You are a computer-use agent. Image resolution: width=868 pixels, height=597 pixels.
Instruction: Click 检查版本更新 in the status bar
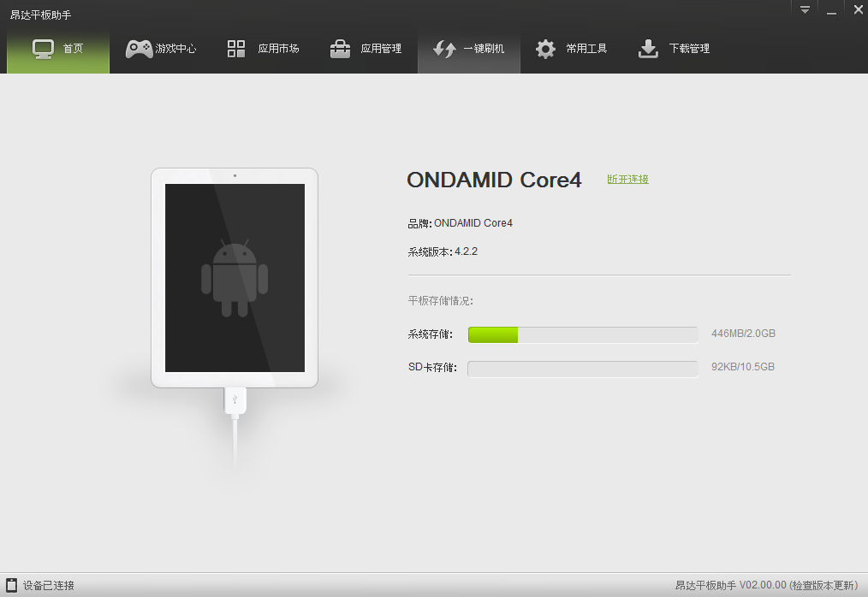pyautogui.click(x=823, y=585)
